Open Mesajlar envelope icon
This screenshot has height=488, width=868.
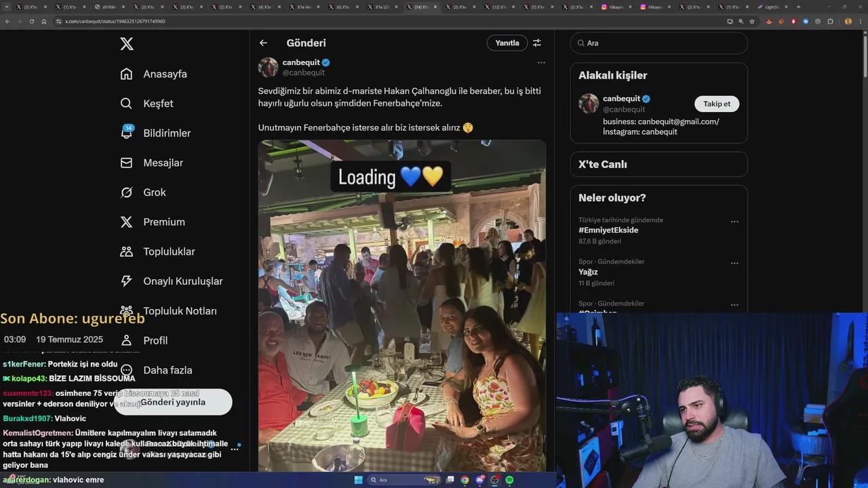click(126, 163)
